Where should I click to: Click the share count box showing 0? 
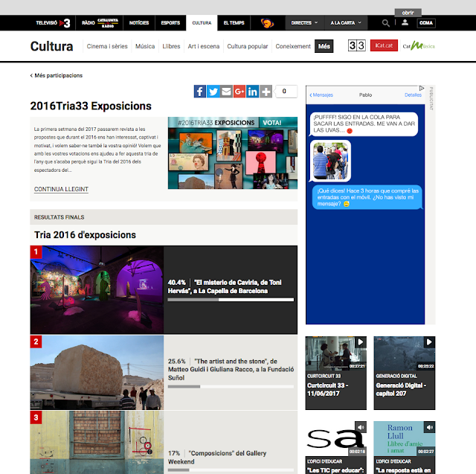pyautogui.click(x=286, y=91)
